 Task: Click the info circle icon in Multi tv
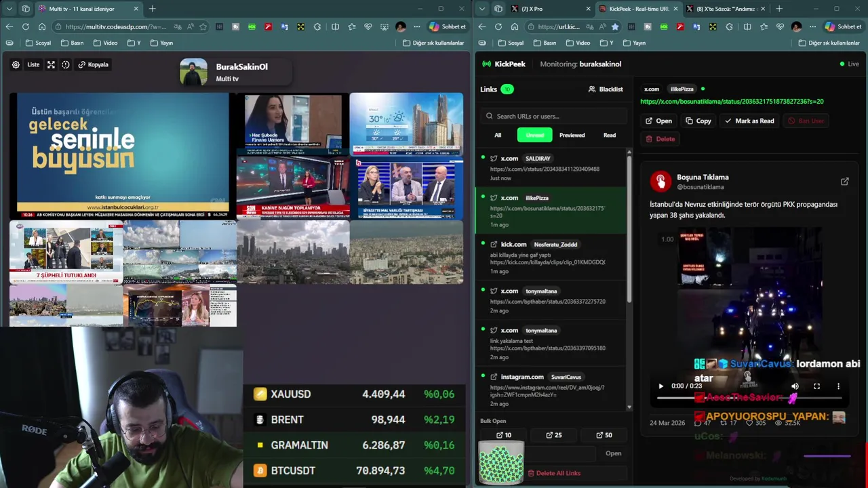(x=66, y=64)
